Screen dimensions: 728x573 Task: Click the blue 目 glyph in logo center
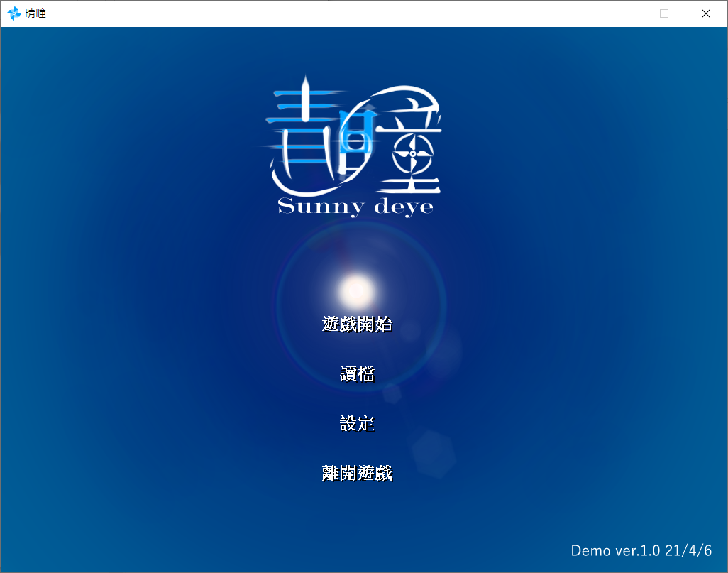point(353,131)
